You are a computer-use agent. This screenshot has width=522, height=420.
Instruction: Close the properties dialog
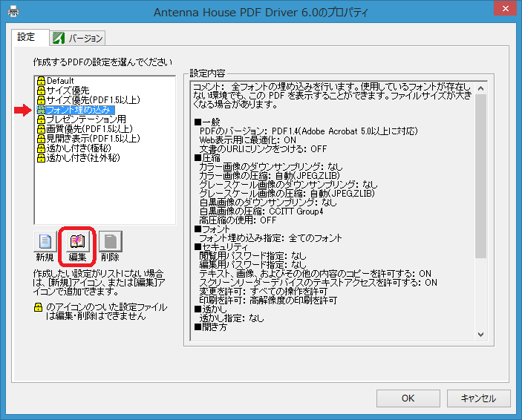(505, 9)
